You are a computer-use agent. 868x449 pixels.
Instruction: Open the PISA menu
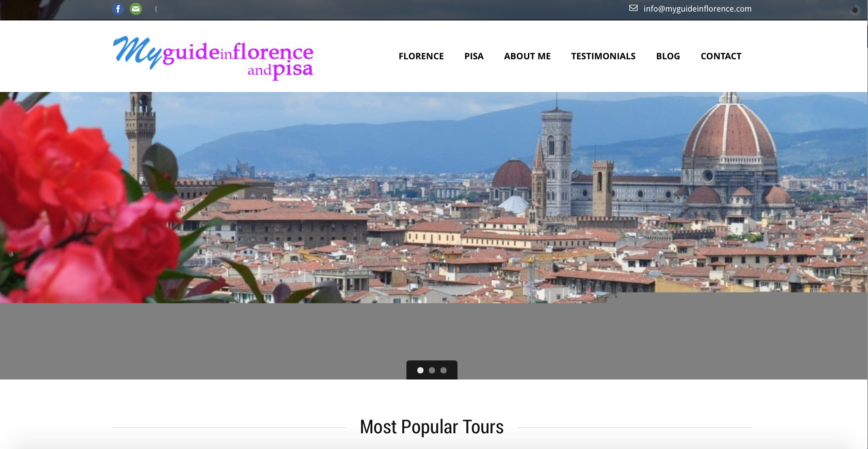474,56
